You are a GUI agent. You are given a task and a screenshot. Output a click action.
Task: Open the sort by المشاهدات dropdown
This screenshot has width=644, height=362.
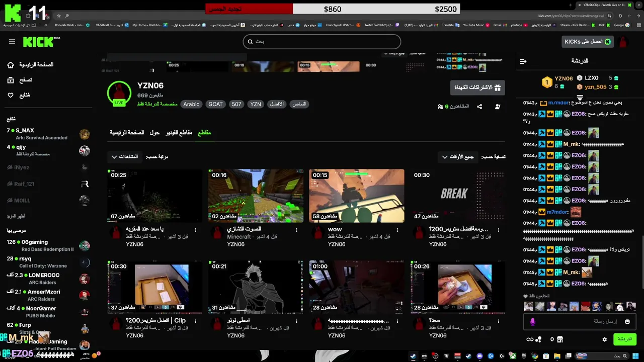[x=125, y=157]
